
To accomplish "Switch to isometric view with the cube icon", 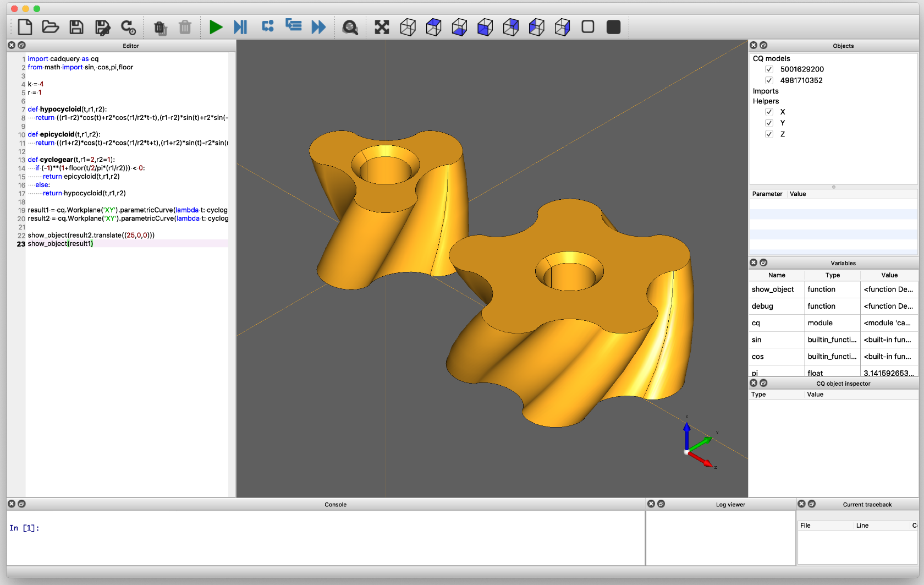I will [408, 27].
